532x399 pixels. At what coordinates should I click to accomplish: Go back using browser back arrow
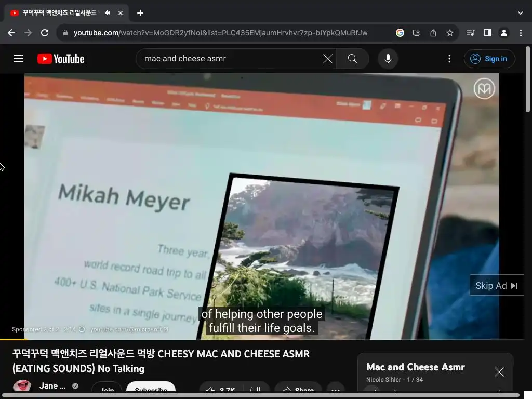point(11,33)
